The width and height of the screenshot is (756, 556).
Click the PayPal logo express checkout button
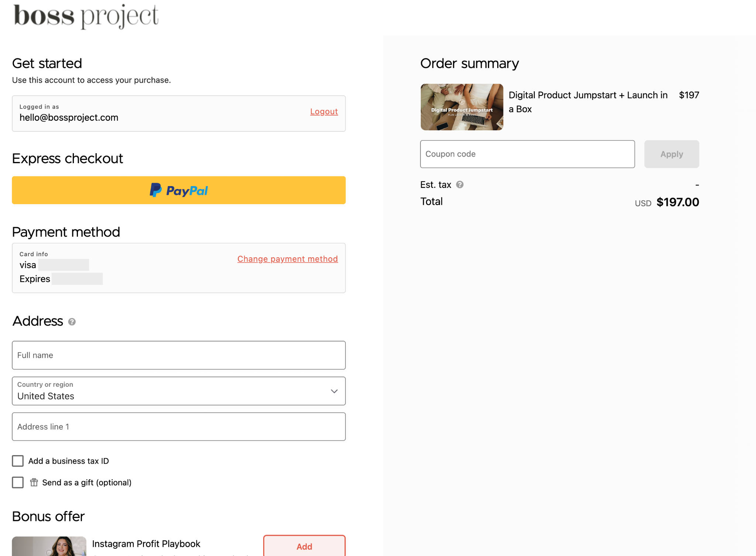(179, 190)
